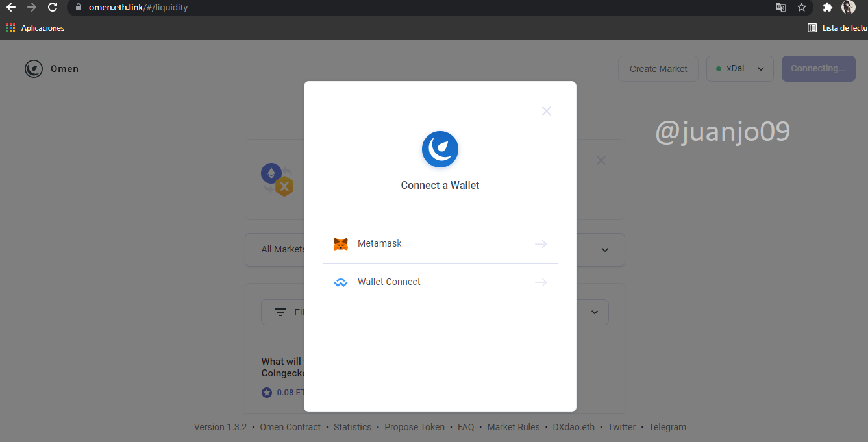The width and height of the screenshot is (868, 442).
Task: Choose Metamask wallet option
Action: pos(440,244)
